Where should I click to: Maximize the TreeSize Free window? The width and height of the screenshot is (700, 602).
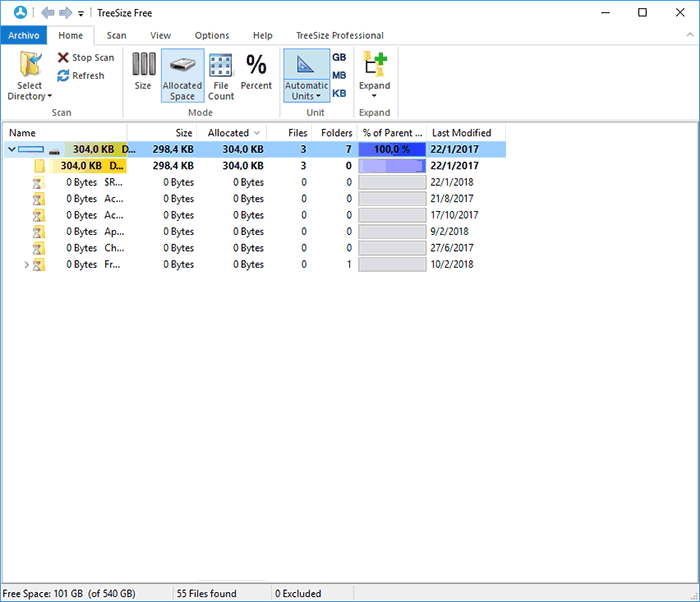click(x=642, y=13)
